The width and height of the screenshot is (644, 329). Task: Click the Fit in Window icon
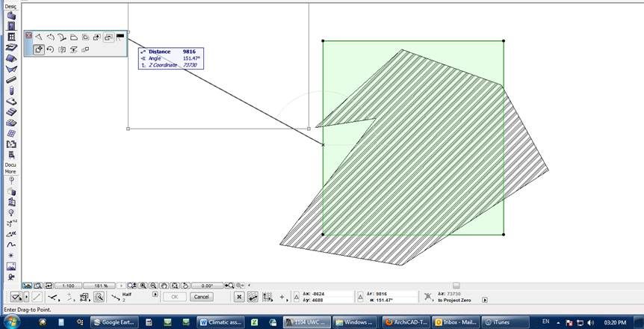175,286
